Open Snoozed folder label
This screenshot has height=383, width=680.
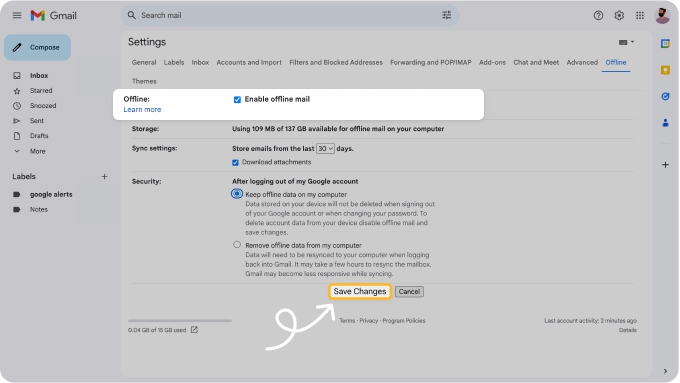coord(43,106)
